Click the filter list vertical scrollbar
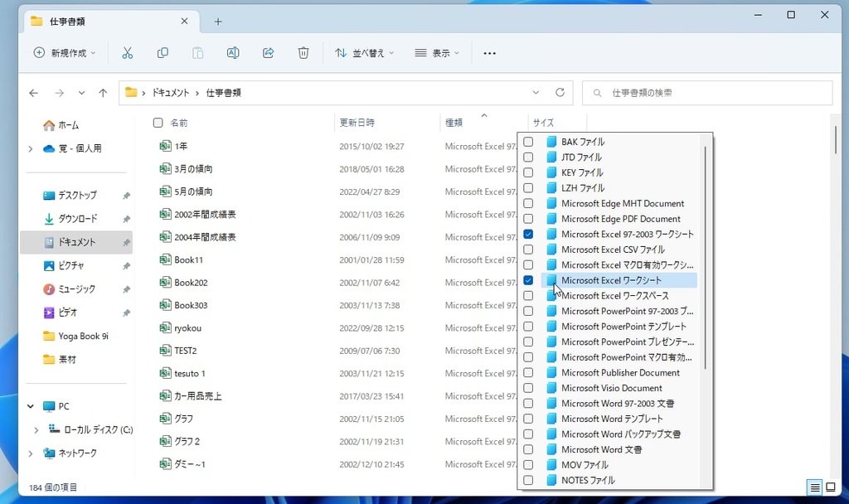 pyautogui.click(x=705, y=259)
